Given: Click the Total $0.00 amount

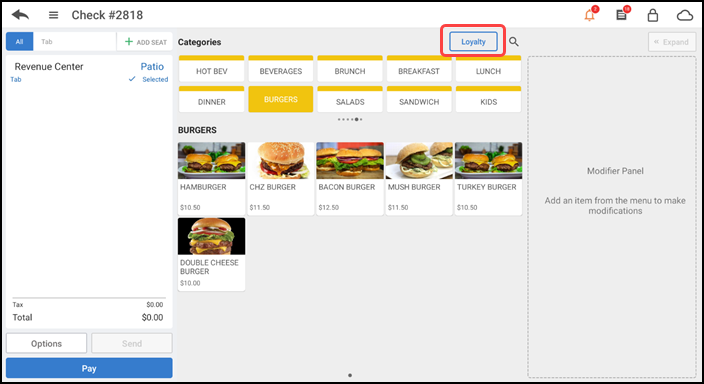Looking at the screenshot, I should click(152, 318).
